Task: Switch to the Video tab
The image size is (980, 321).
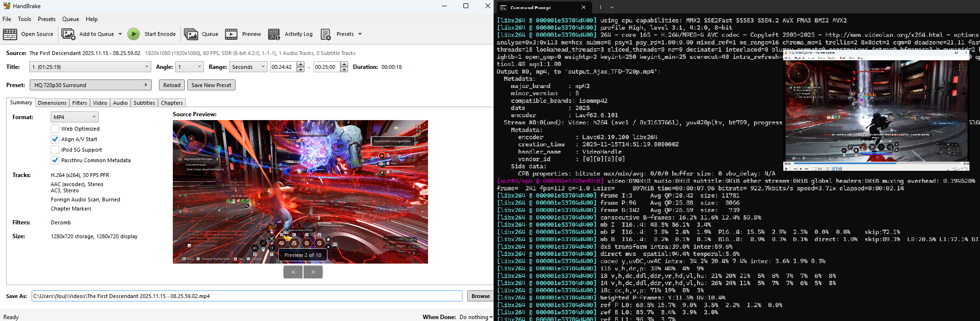Action: 100,103
